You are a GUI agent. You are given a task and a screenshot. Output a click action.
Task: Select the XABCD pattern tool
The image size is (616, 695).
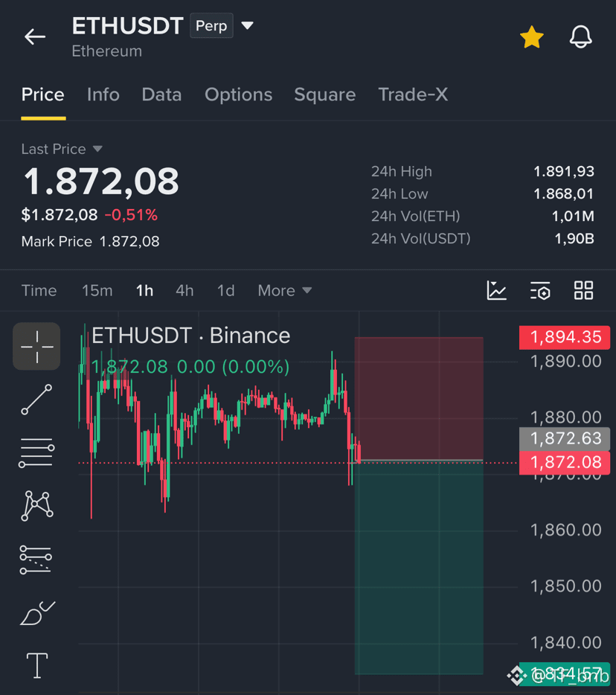coord(36,506)
